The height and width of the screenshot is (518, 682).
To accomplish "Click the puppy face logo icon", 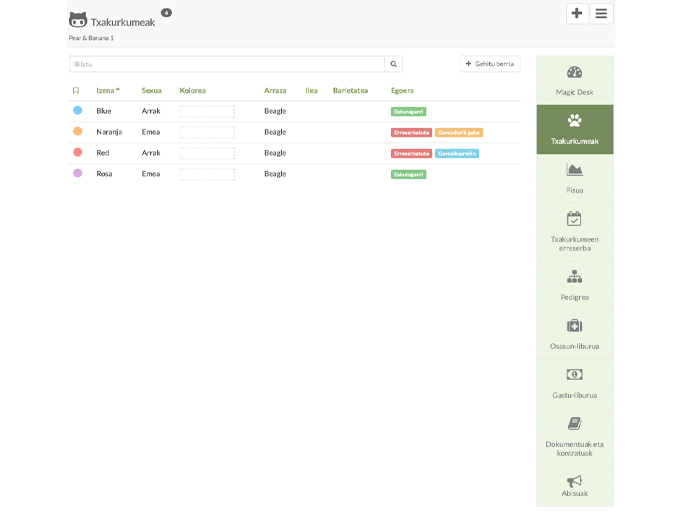I will point(78,20).
